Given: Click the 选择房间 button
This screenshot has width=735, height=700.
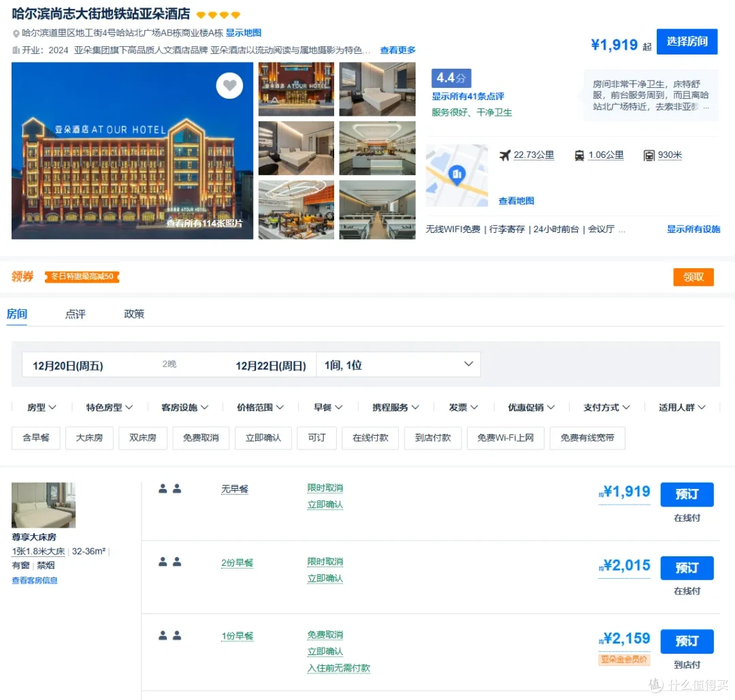Looking at the screenshot, I should tap(687, 42).
